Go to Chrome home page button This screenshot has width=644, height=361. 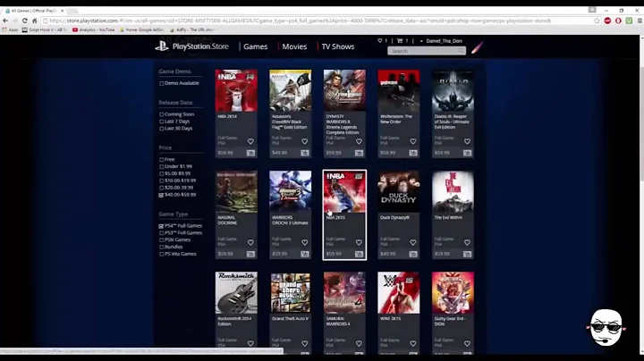point(35,21)
